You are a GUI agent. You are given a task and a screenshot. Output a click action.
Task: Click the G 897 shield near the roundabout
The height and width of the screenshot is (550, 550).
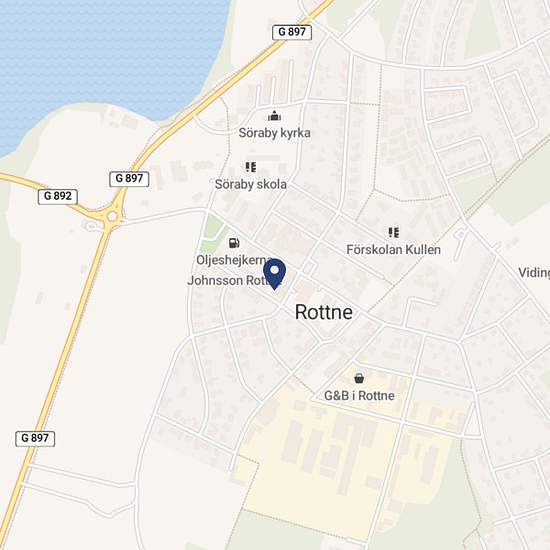(x=129, y=179)
